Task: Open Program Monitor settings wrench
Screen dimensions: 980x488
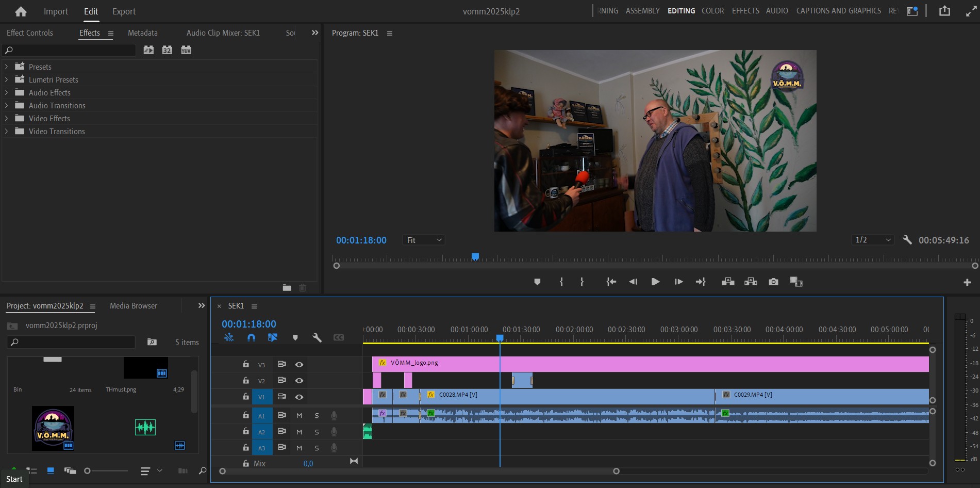Action: [x=907, y=240]
